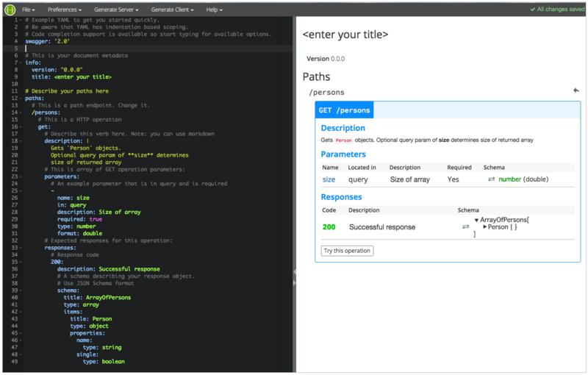
Task: Open the File menu
Action: (x=28, y=10)
